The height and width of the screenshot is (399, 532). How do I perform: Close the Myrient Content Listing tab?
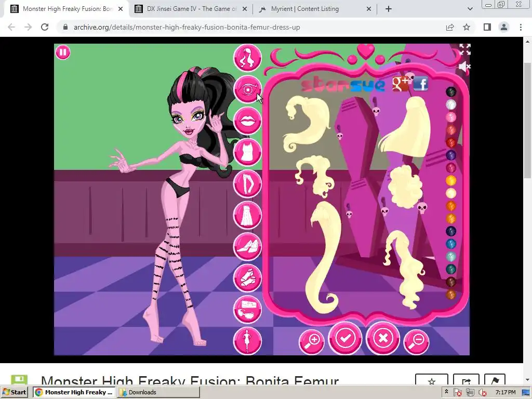369,9
